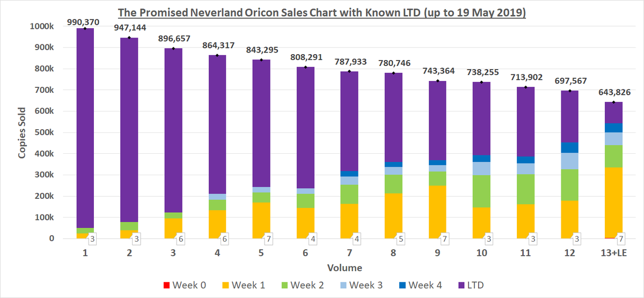
Task: Click the LTD purple legend swatch
Action: pyautogui.click(x=461, y=285)
